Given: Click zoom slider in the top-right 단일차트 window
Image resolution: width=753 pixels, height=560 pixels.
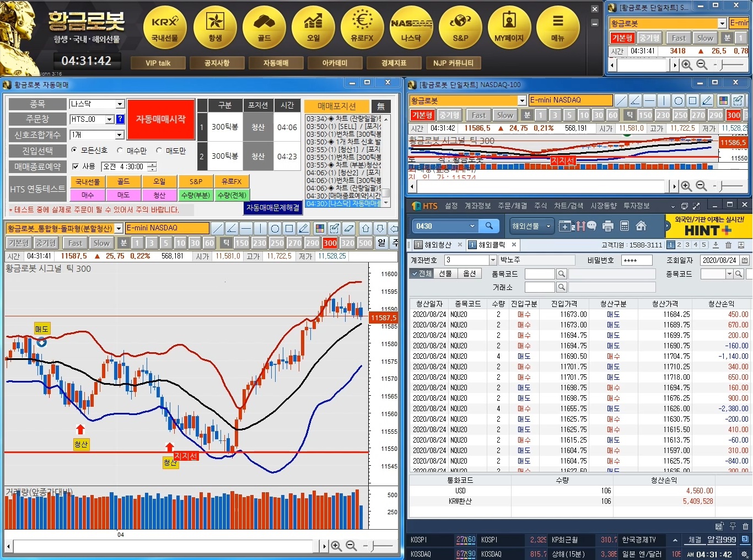Looking at the screenshot, I should [729, 65].
